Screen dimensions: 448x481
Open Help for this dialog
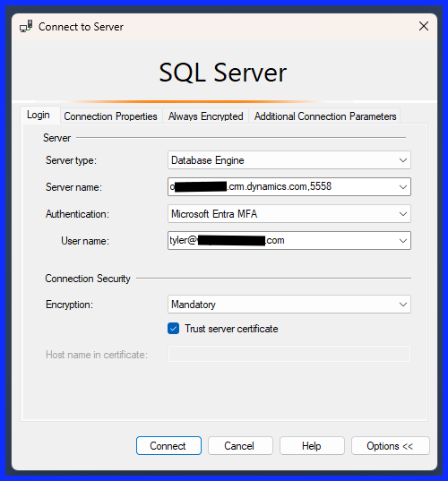click(x=312, y=446)
